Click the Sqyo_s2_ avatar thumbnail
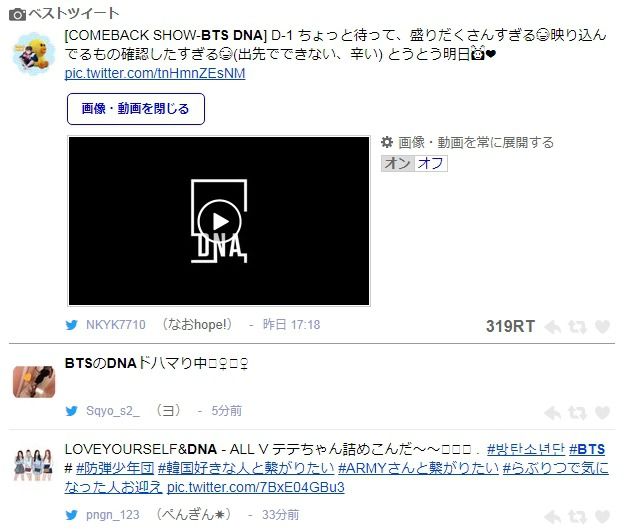This screenshot has width=625, height=529. 34,382
